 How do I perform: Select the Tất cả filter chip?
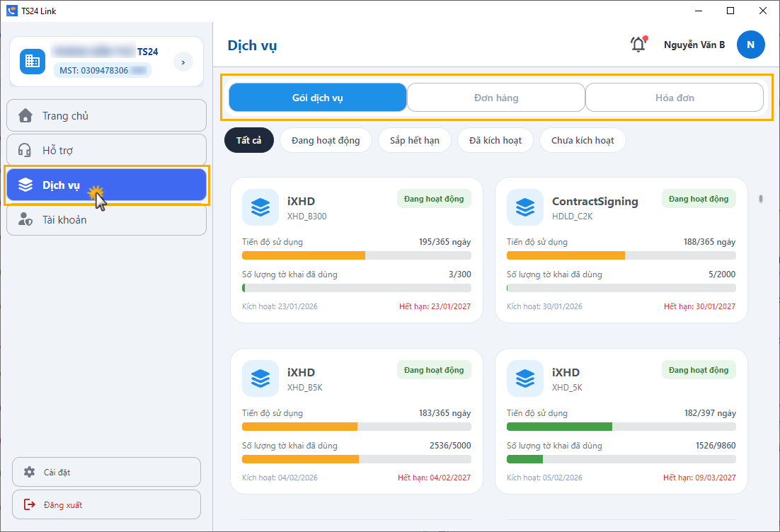point(248,140)
